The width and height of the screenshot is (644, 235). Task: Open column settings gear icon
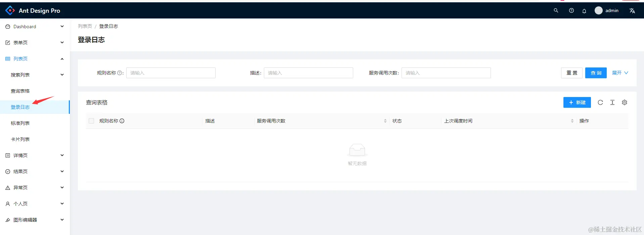[625, 102]
